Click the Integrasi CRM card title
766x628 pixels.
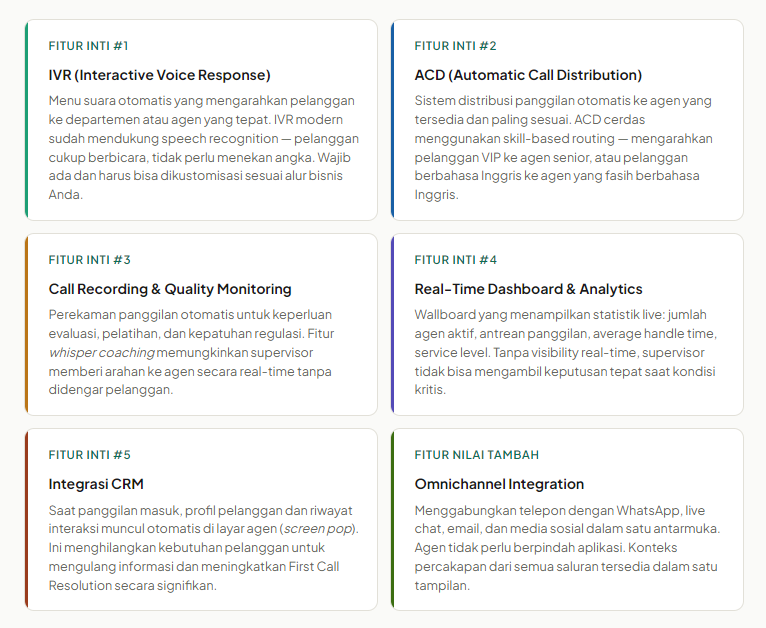[x=96, y=484]
